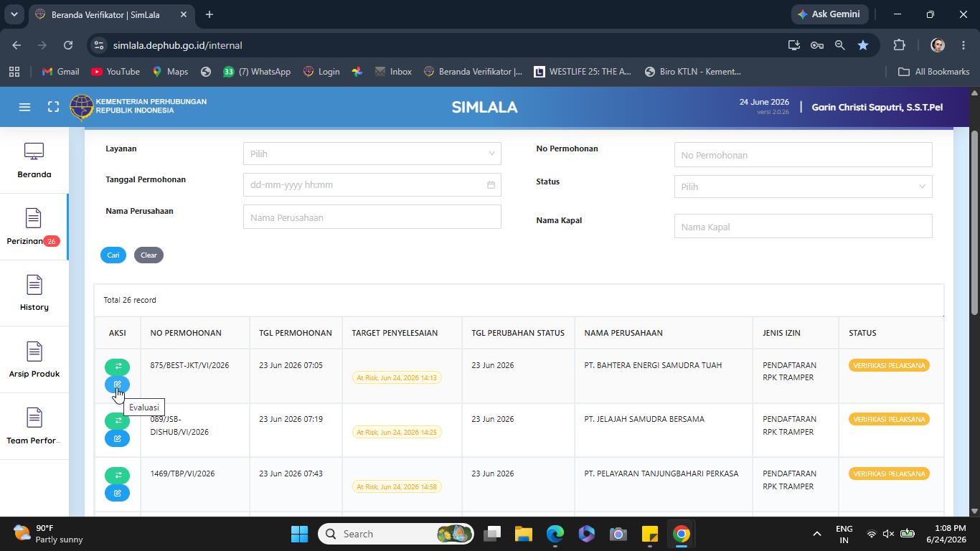This screenshot has height=551, width=980.
Task: Open the password key icon in address bar
Action: coord(817,45)
